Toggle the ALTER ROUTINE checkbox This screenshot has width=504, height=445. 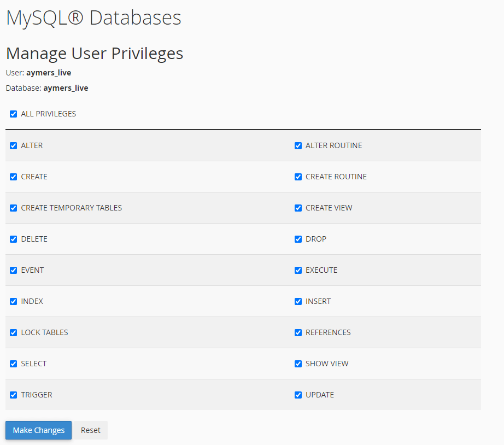[x=298, y=146]
